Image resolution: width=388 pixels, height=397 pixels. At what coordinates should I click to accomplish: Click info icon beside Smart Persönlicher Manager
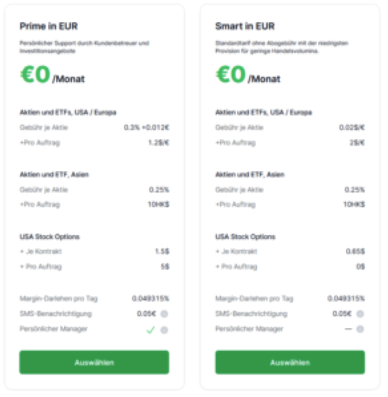[x=360, y=329]
